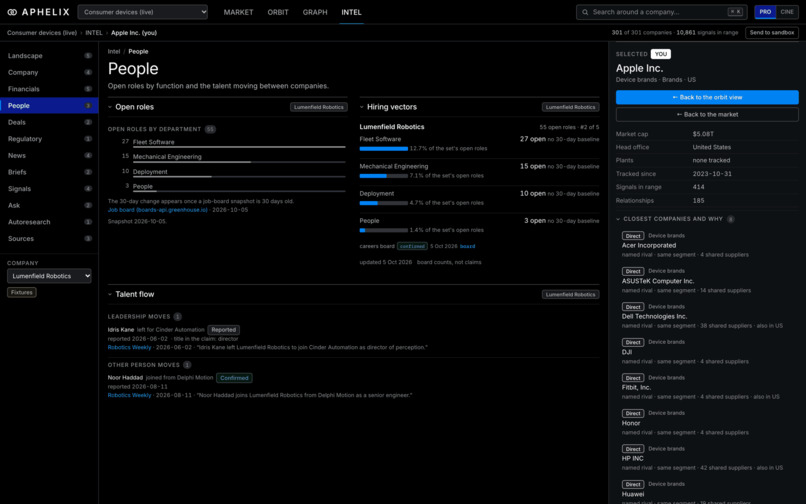The height and width of the screenshot is (504, 806).
Task: Select Fitbit, Inc. company
Action: tap(636, 387)
